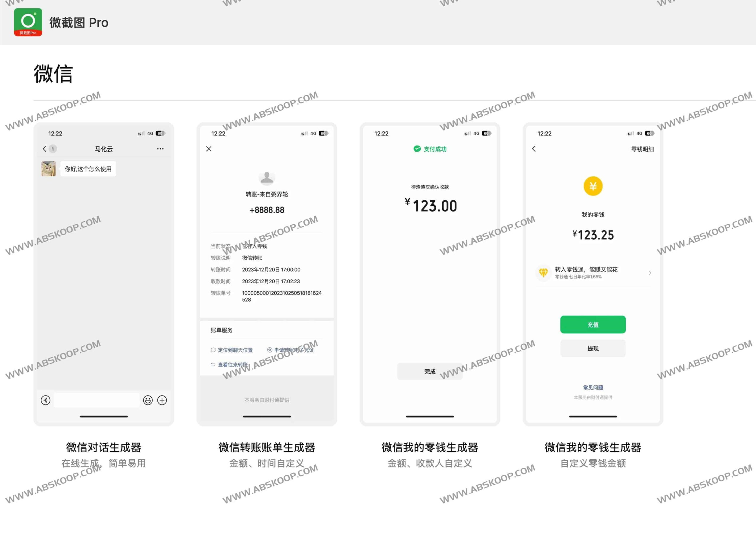This screenshot has height=537, width=756.
Task: Tap the yellow ¥ coin icon above 我的零钱
Action: 593,186
